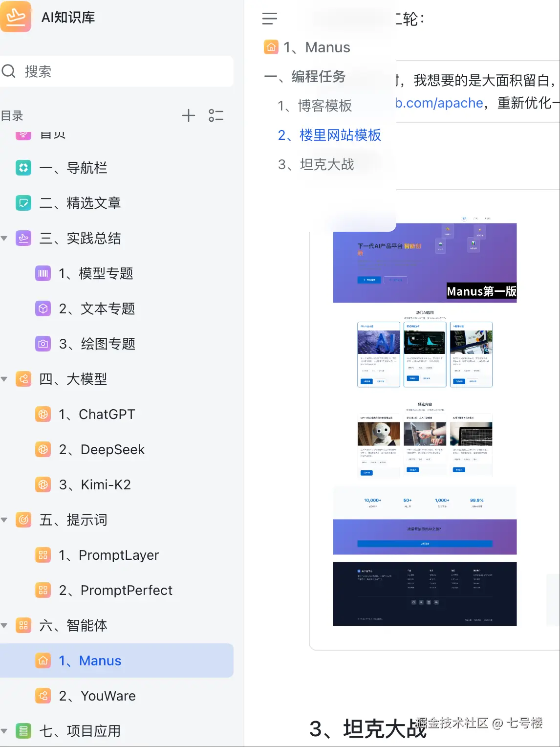Collapse the 三、实践总结 section

(4, 238)
